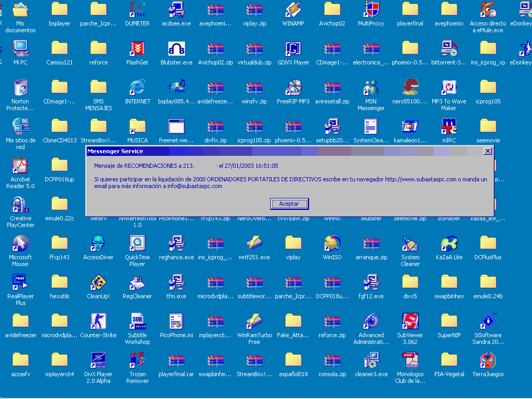Viewport: 532px width, 399px height.
Task: Launch KaZaA Lite shortcut
Action: coord(449,244)
